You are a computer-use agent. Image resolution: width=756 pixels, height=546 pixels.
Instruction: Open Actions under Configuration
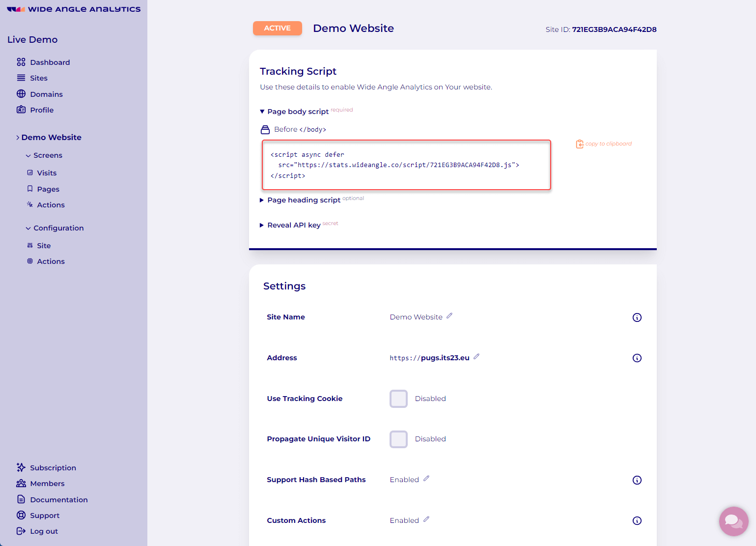[51, 261]
